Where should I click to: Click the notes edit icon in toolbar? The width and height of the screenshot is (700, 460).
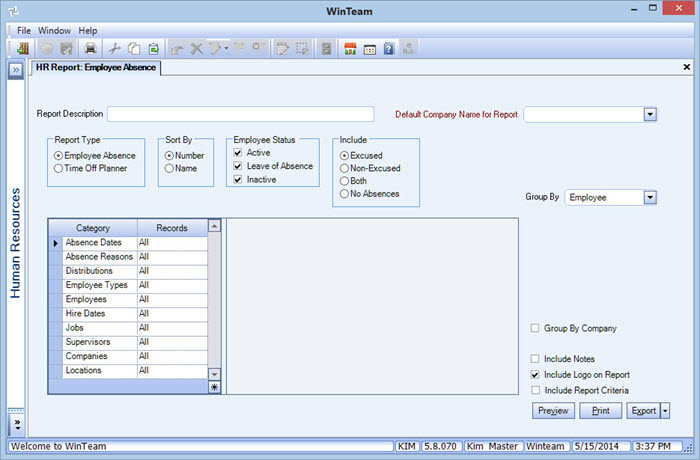click(282, 49)
